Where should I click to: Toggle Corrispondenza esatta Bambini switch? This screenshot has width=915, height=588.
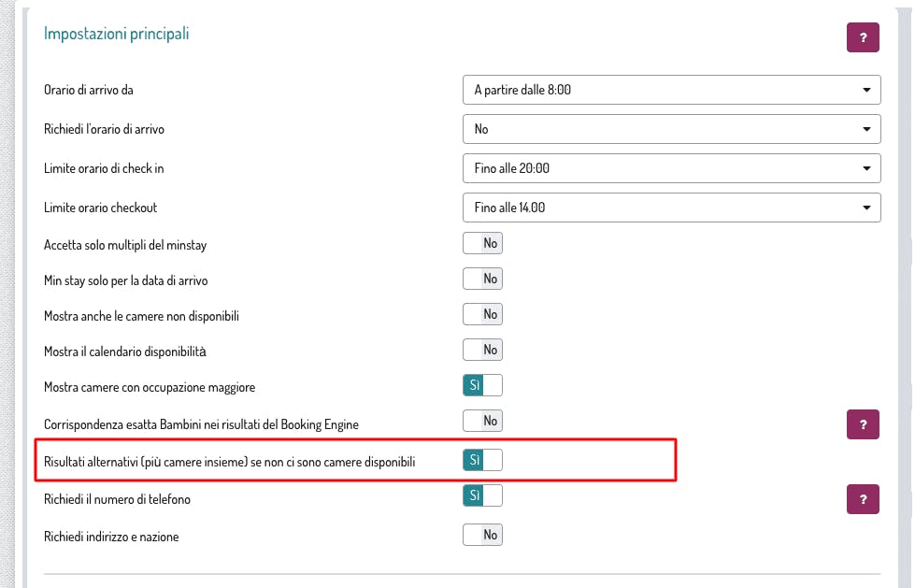click(482, 422)
